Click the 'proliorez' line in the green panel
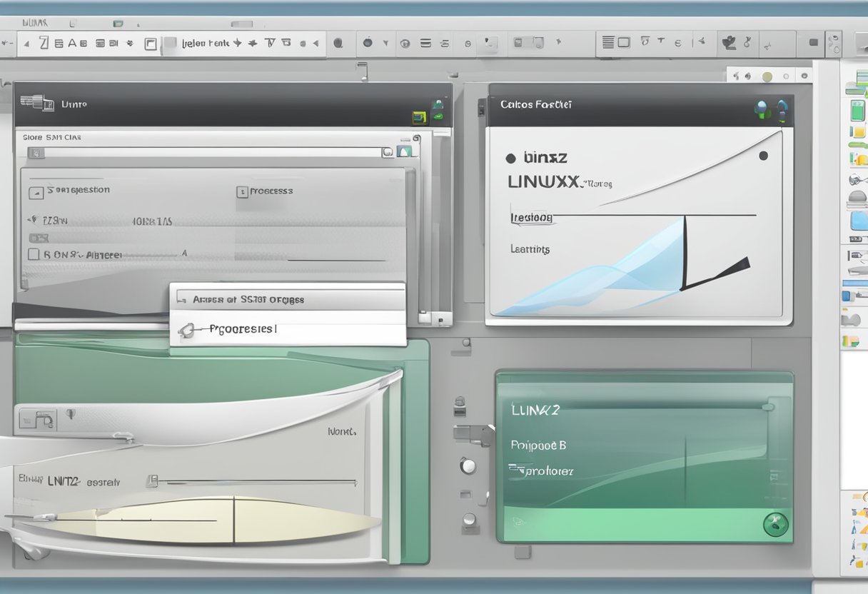868x594 pixels. [541, 471]
